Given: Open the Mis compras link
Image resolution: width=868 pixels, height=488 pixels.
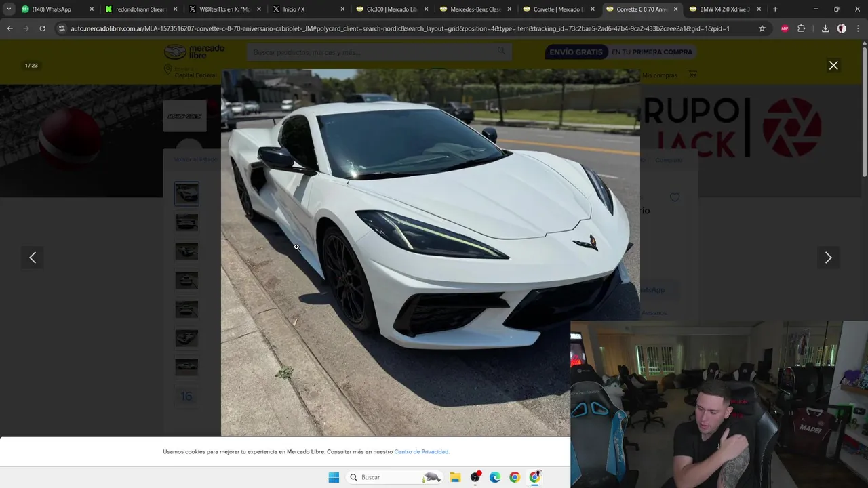Looking at the screenshot, I should 659,75.
